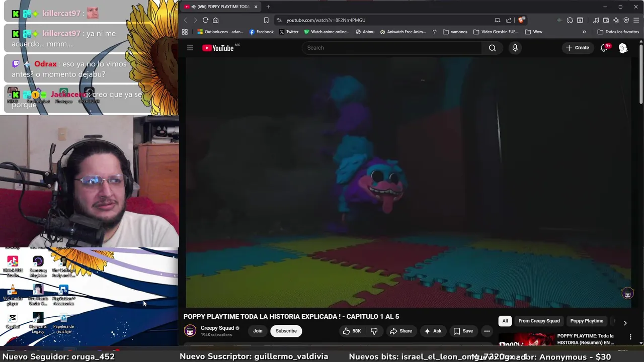Bookmark this page with the bookmark icon
644x362 pixels.
[266, 20]
